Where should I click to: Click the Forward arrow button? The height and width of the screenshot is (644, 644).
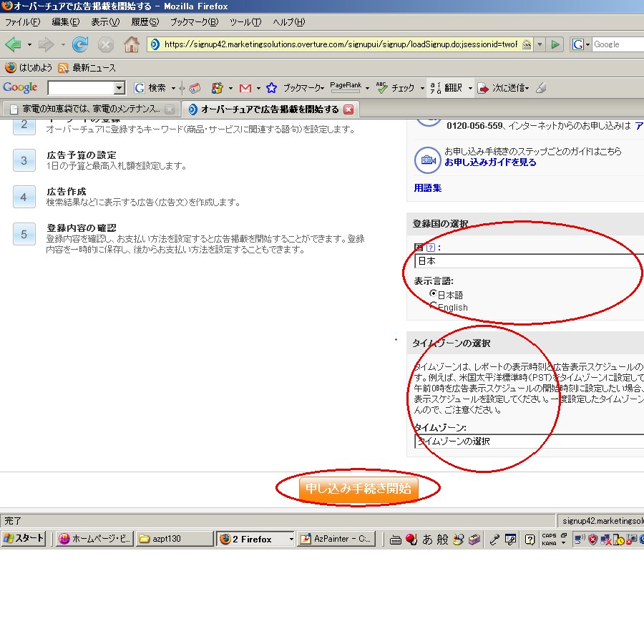pos(46,44)
